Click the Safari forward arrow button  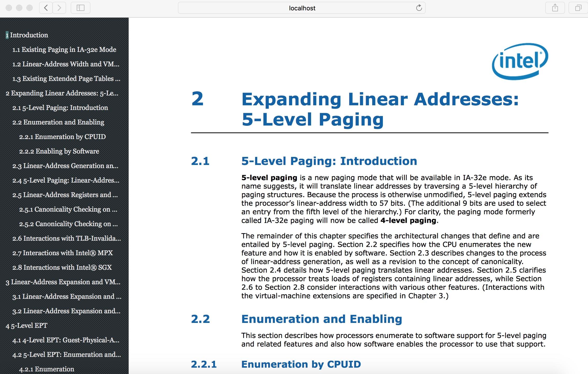coord(59,8)
